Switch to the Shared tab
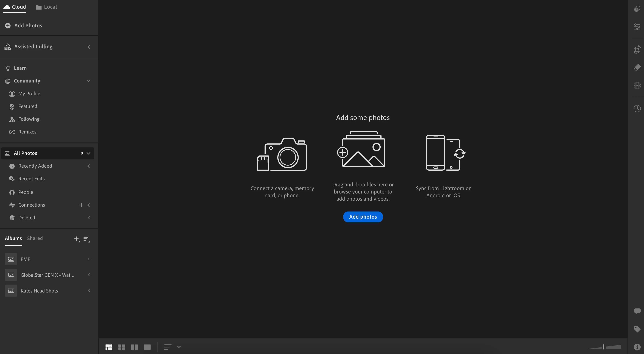The image size is (644, 354). pyautogui.click(x=35, y=238)
